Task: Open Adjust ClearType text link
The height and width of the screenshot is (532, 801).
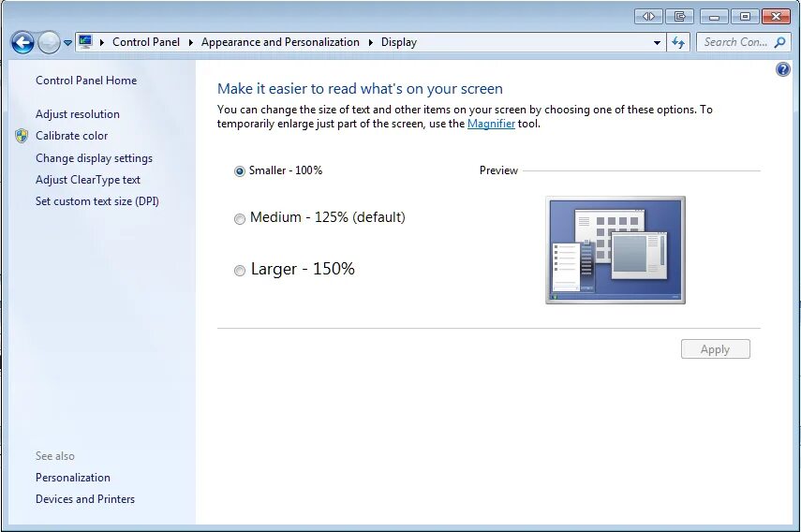Action: (88, 180)
